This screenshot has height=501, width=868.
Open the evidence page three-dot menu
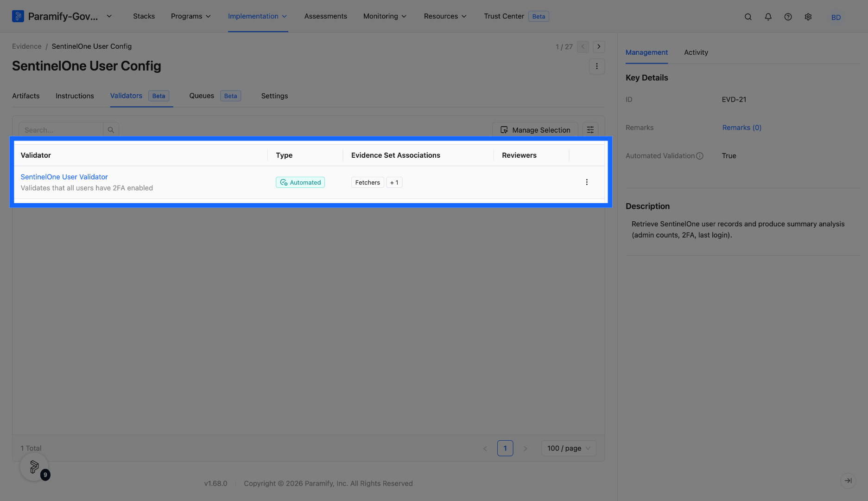(x=596, y=66)
